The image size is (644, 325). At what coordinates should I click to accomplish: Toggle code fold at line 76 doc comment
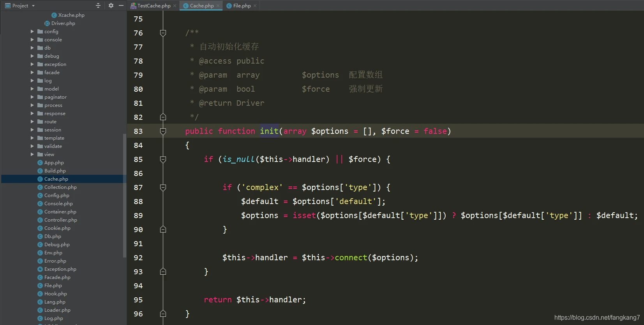[x=163, y=33]
